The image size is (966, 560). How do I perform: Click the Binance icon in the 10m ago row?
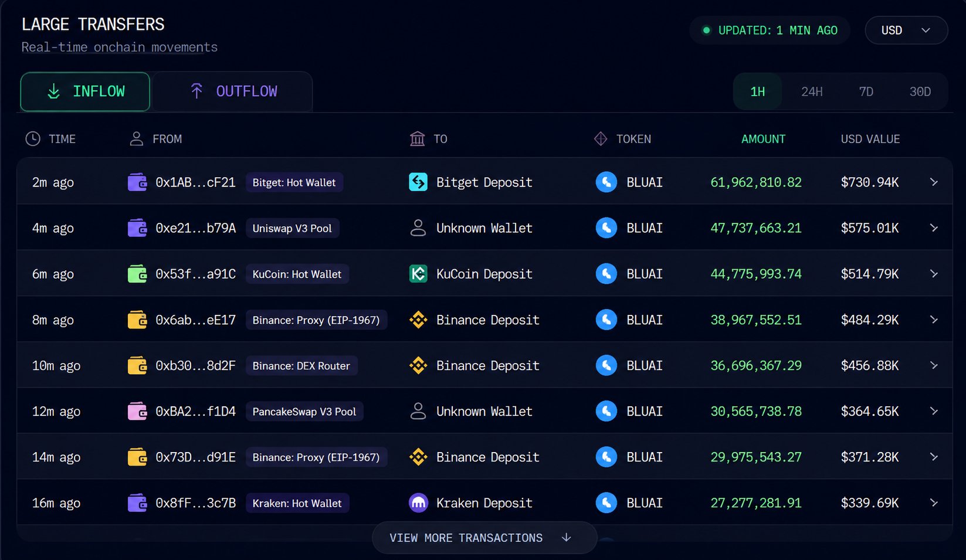point(418,365)
